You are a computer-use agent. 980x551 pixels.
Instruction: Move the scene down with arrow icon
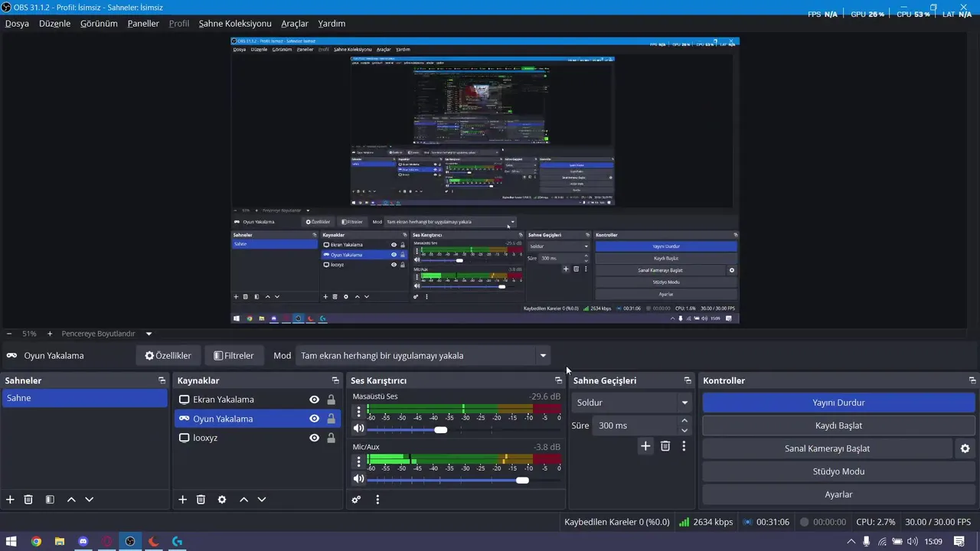coord(89,500)
